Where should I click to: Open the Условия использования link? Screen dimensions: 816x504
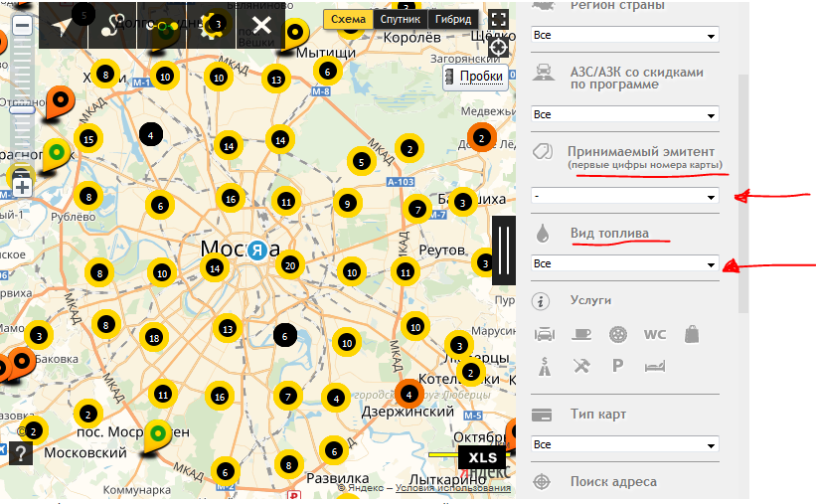[x=453, y=488]
